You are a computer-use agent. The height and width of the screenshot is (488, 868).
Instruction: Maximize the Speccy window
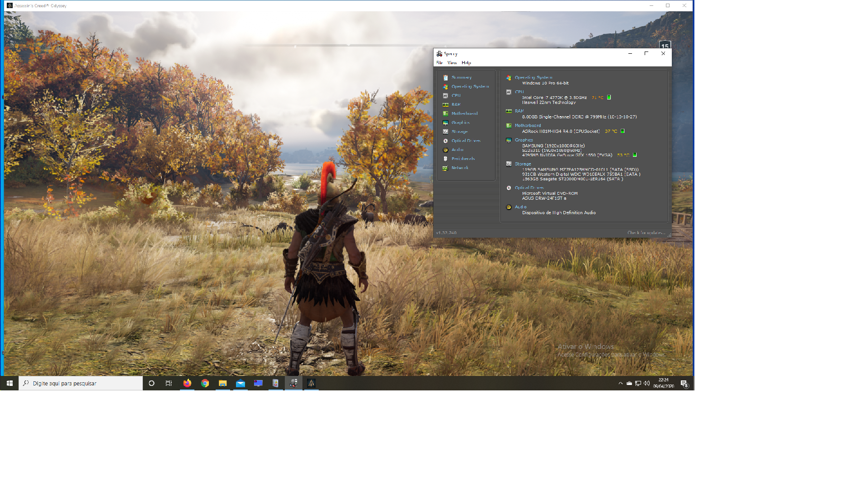pyautogui.click(x=646, y=53)
